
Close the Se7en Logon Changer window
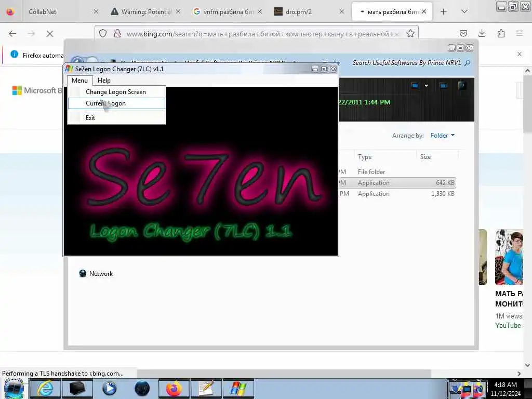tap(333, 69)
